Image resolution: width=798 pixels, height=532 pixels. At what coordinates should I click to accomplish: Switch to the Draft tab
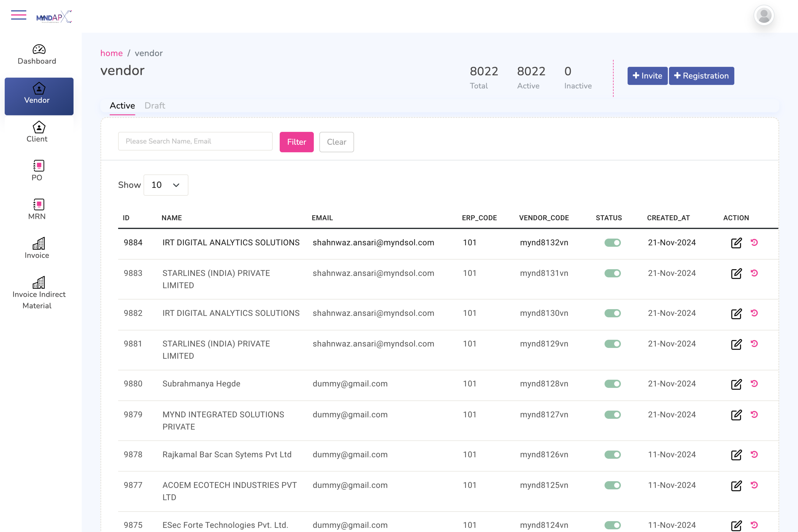[155, 106]
